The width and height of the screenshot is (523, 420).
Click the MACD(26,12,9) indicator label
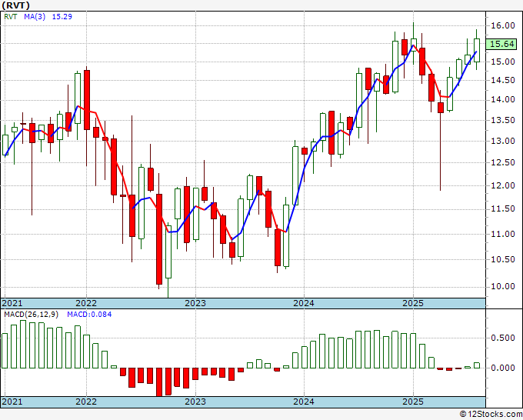(x=32, y=315)
